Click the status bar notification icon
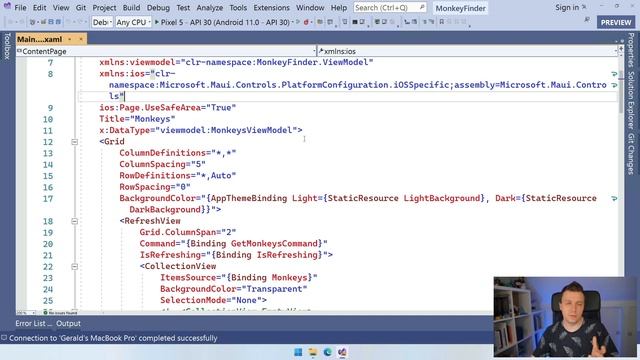Image resolution: width=640 pixels, height=360 pixels. click(x=4, y=338)
